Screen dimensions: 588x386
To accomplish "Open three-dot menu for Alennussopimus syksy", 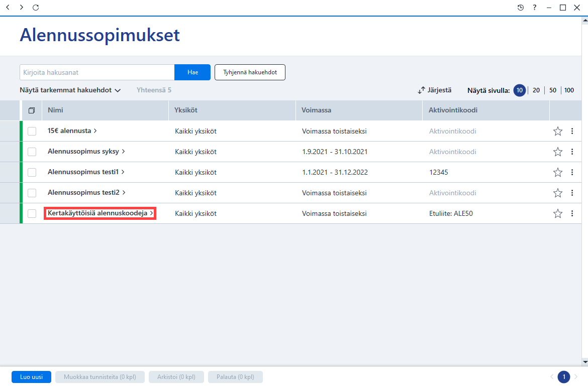I will [572, 152].
